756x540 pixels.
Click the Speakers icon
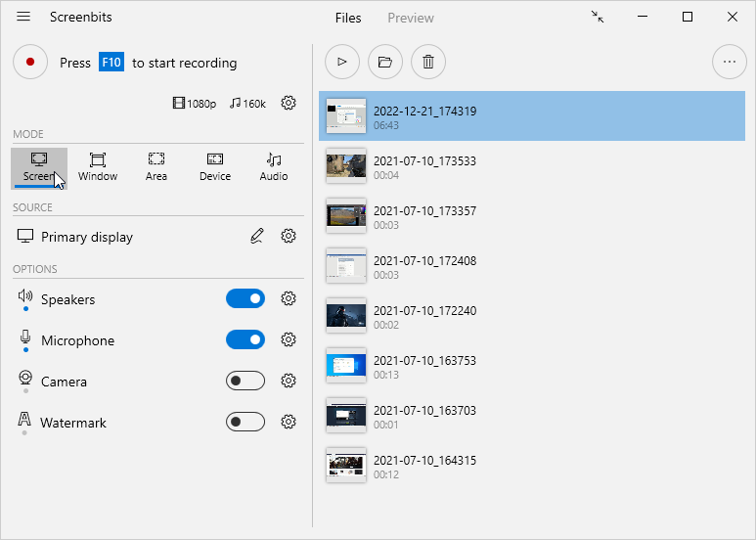tap(25, 295)
